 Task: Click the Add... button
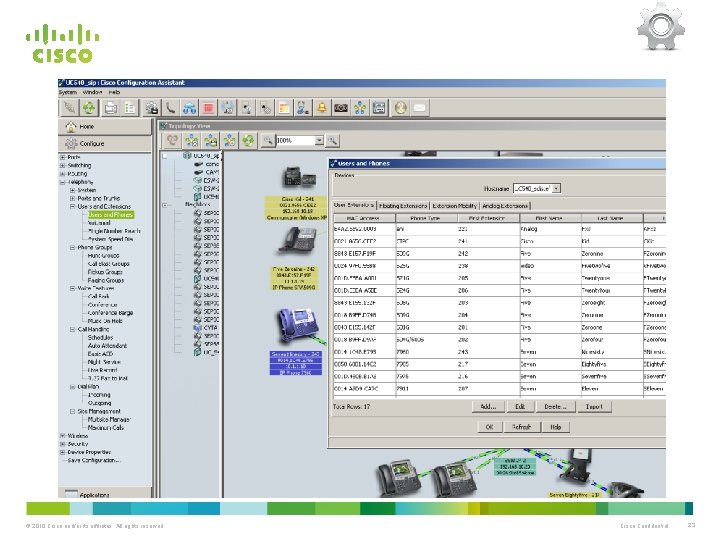pyautogui.click(x=488, y=407)
